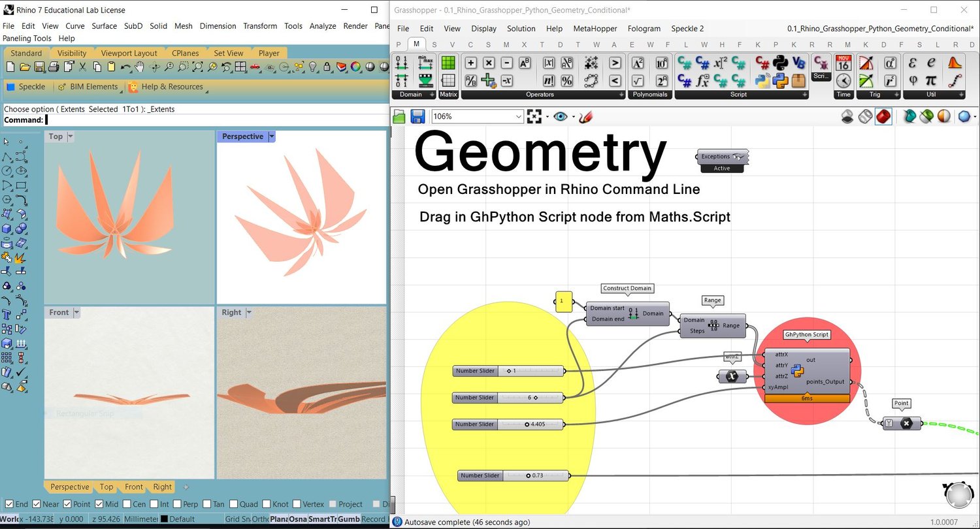This screenshot has width=980, height=529.
Task: Switch to the CPlanes toolbar tab in Rhino
Action: coord(186,54)
